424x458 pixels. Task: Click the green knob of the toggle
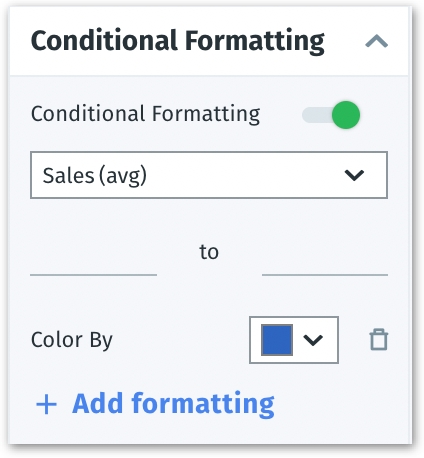(346, 115)
